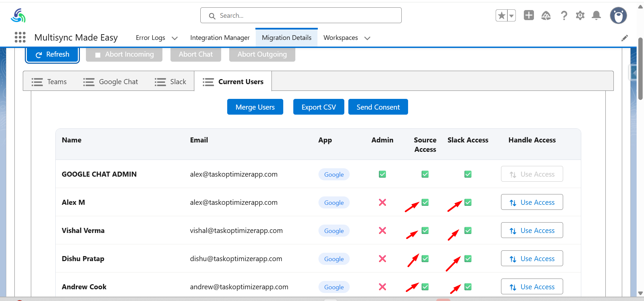Expand the Error Logs tab chevron
The width and height of the screenshot is (644, 301).
pos(175,38)
